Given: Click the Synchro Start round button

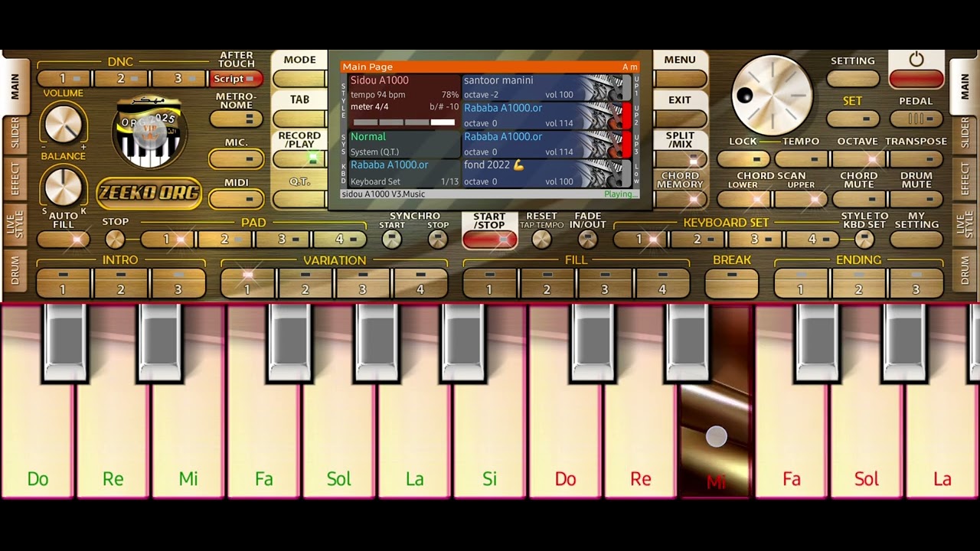Looking at the screenshot, I should click(x=392, y=240).
